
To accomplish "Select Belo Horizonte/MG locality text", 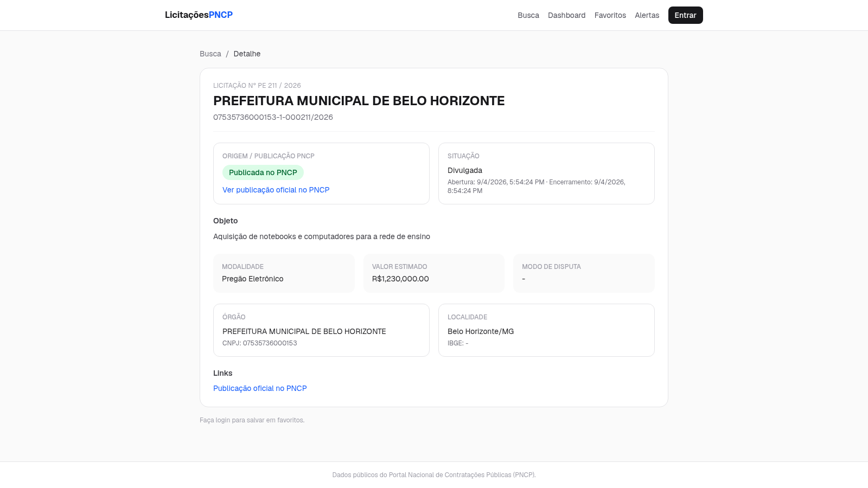I will coord(481,331).
